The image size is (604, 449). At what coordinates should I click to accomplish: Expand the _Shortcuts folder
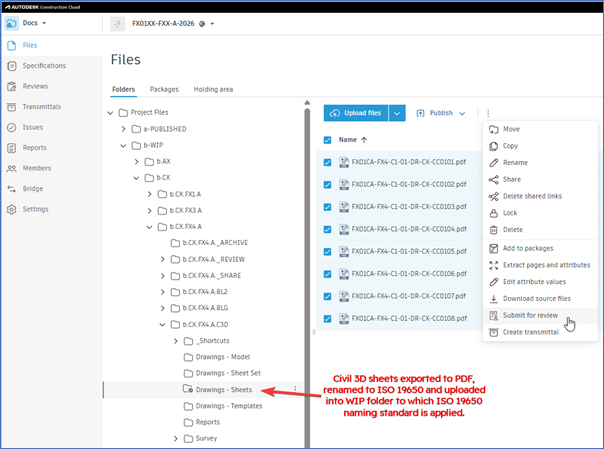click(x=176, y=341)
